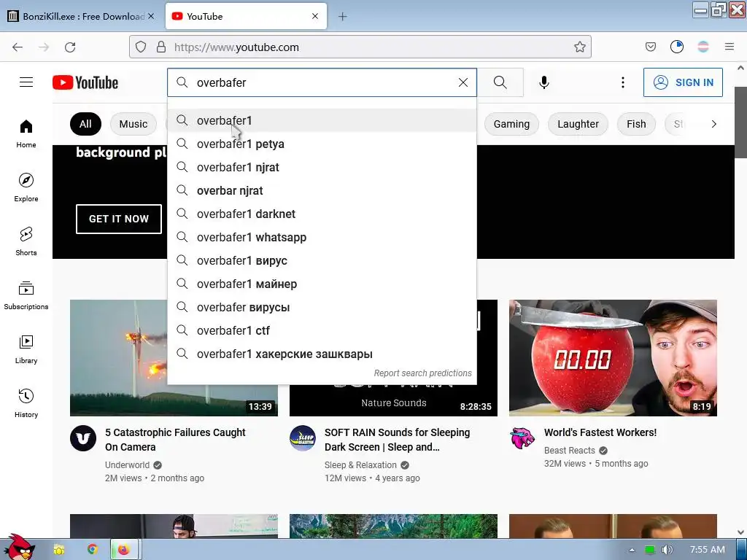Reload the current page
747x560 pixels.
click(x=70, y=47)
